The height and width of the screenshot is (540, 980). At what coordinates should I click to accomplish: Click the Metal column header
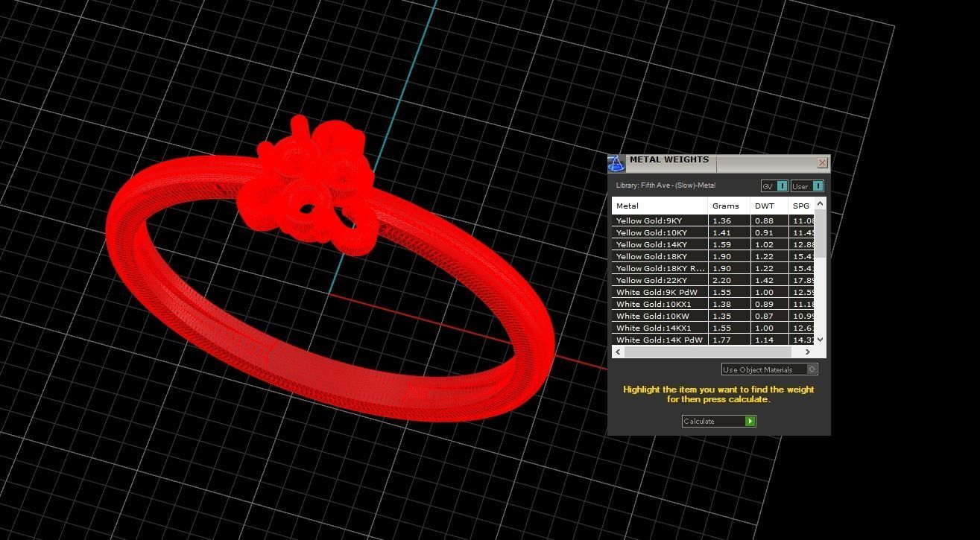tap(660, 206)
